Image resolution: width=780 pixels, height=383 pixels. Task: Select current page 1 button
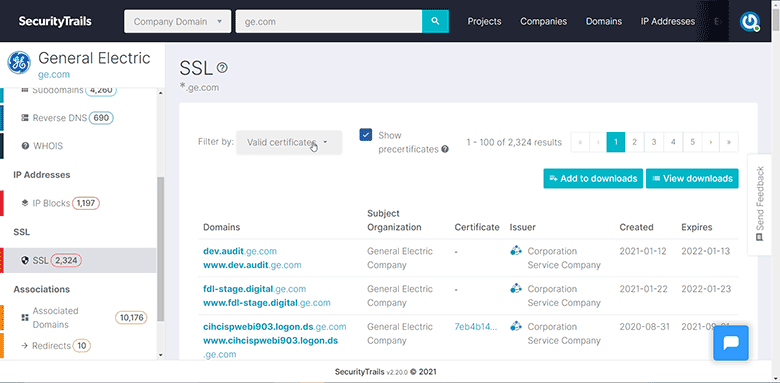(616, 142)
